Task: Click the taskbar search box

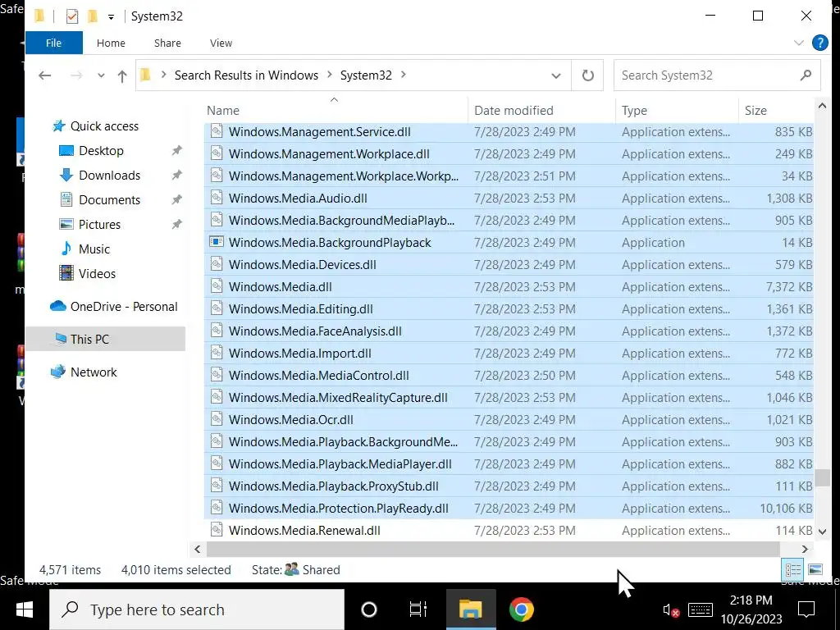Action: (x=197, y=609)
